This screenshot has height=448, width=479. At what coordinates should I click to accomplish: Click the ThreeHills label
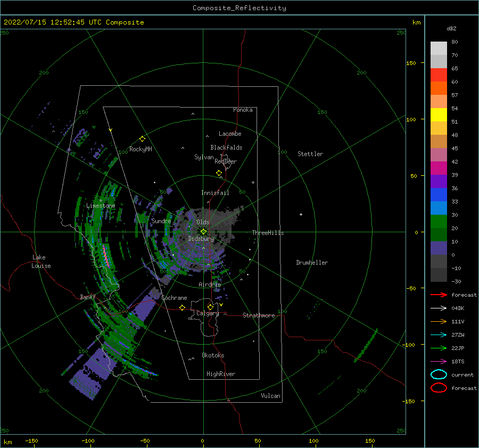point(268,233)
